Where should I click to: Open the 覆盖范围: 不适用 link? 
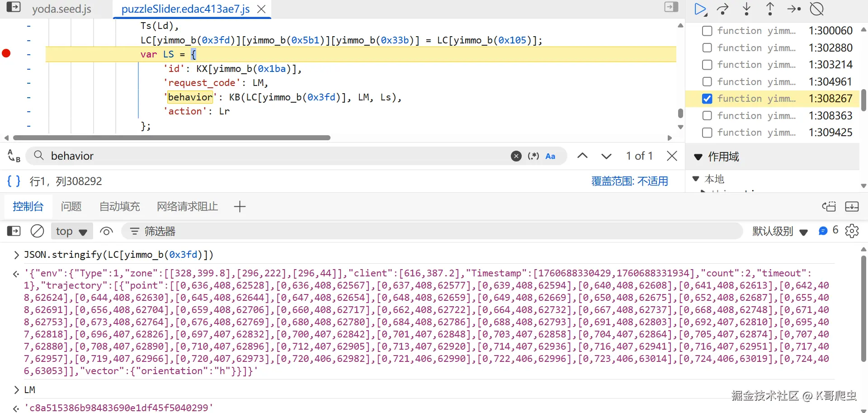coord(630,181)
